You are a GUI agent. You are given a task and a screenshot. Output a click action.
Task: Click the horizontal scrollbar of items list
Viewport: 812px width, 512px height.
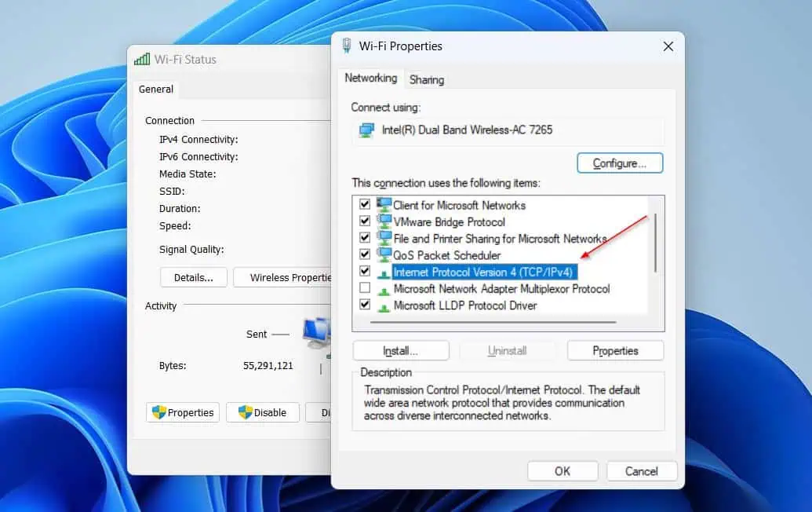click(x=493, y=322)
